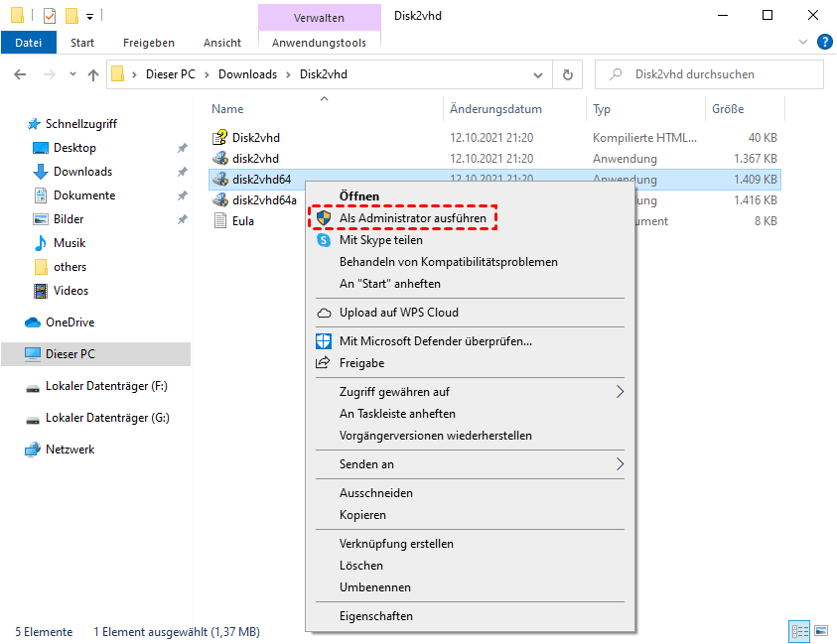
Task: Expand the address bar history dropdown
Action: pos(538,74)
